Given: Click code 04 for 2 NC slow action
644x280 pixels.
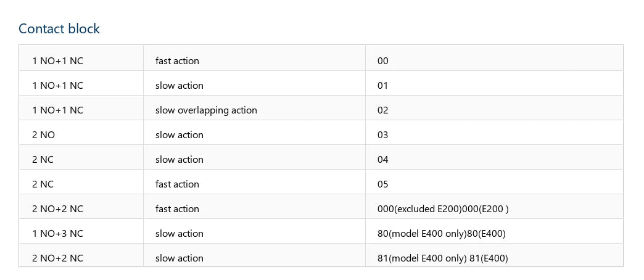Looking at the screenshot, I should point(383,160).
